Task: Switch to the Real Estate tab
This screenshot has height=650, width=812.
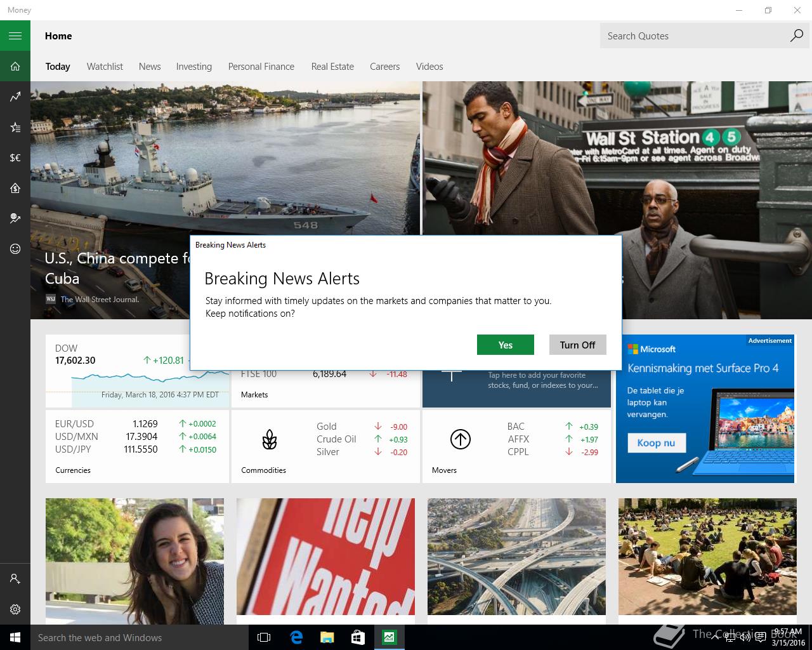Action: 332,67
